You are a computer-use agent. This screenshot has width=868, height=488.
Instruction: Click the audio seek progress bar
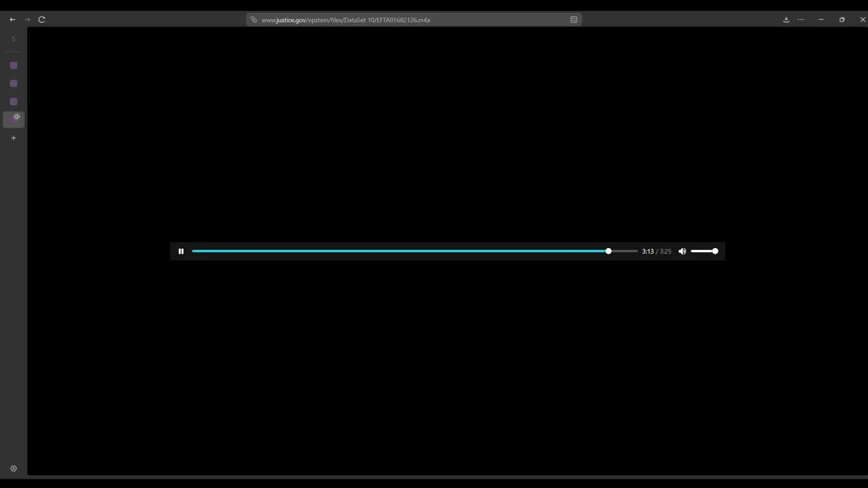pyautogui.click(x=414, y=251)
